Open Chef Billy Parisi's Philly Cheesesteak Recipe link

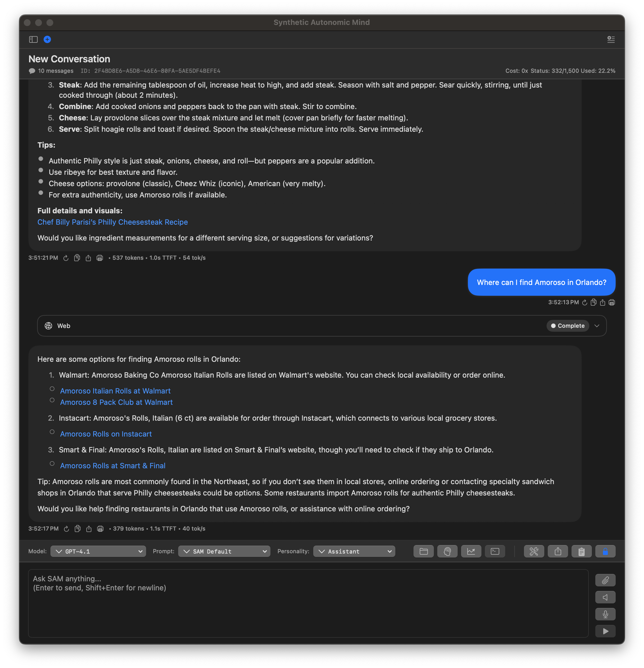click(112, 222)
